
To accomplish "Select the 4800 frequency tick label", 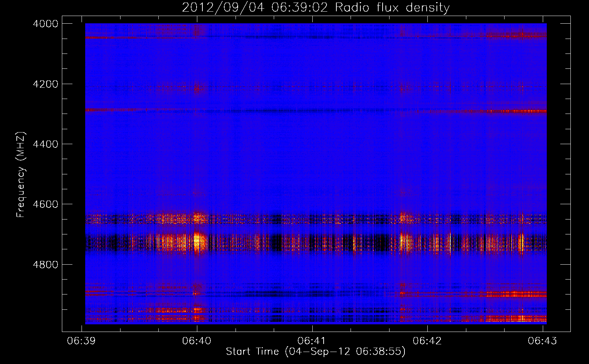I will [46, 265].
